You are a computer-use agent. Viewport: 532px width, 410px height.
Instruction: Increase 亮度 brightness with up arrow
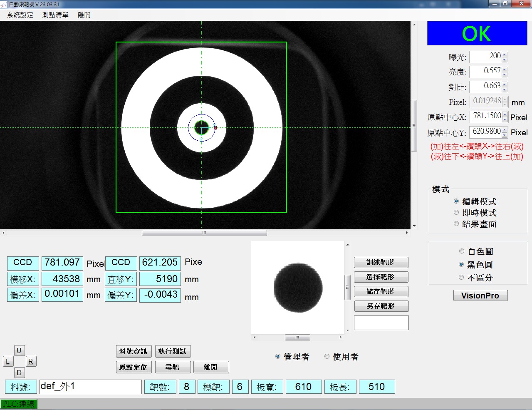505,70
